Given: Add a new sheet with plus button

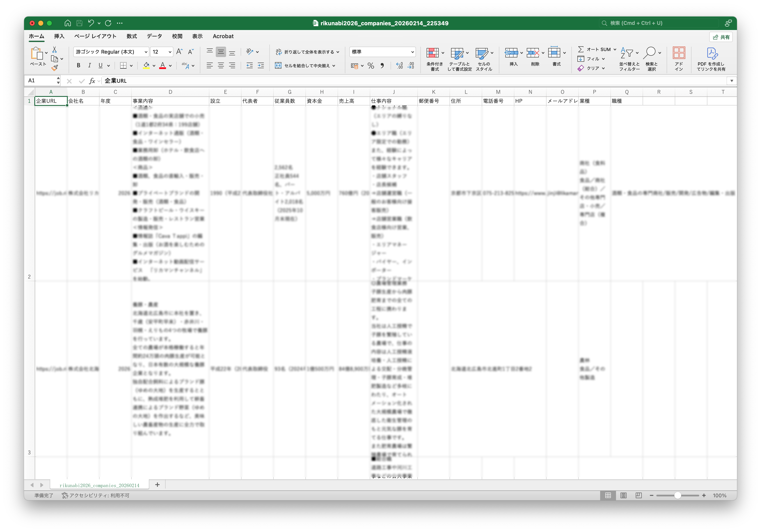Looking at the screenshot, I should (x=157, y=485).
